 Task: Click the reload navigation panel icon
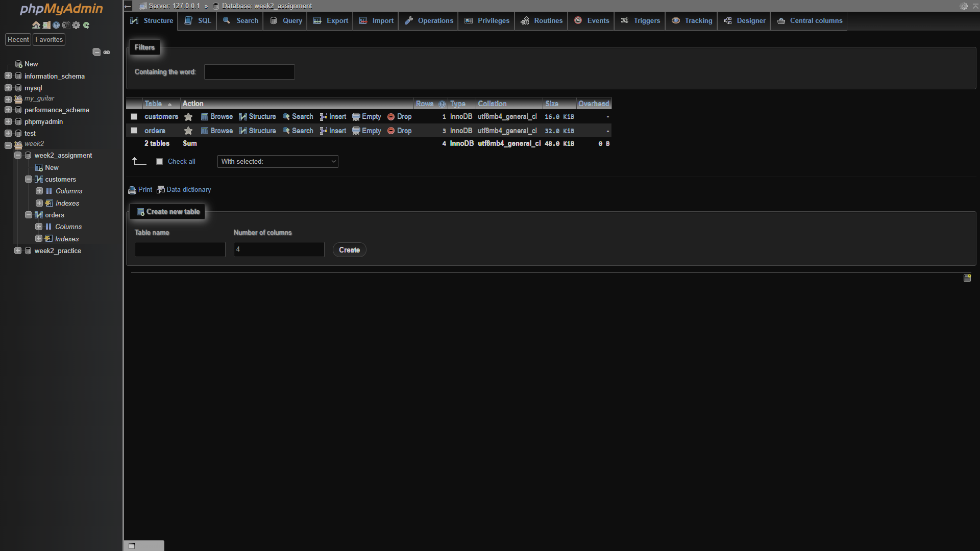86,25
